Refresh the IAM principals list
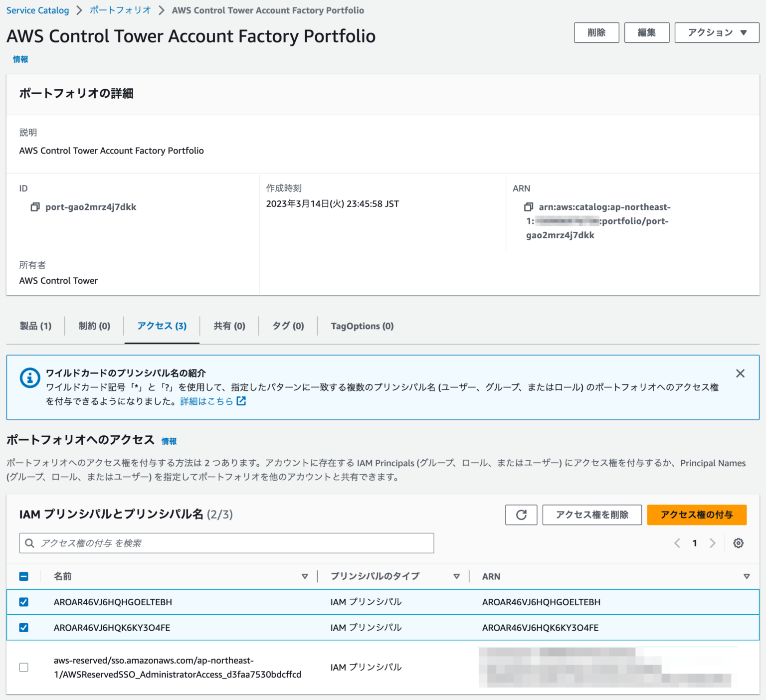The width and height of the screenshot is (766, 700). tap(521, 515)
